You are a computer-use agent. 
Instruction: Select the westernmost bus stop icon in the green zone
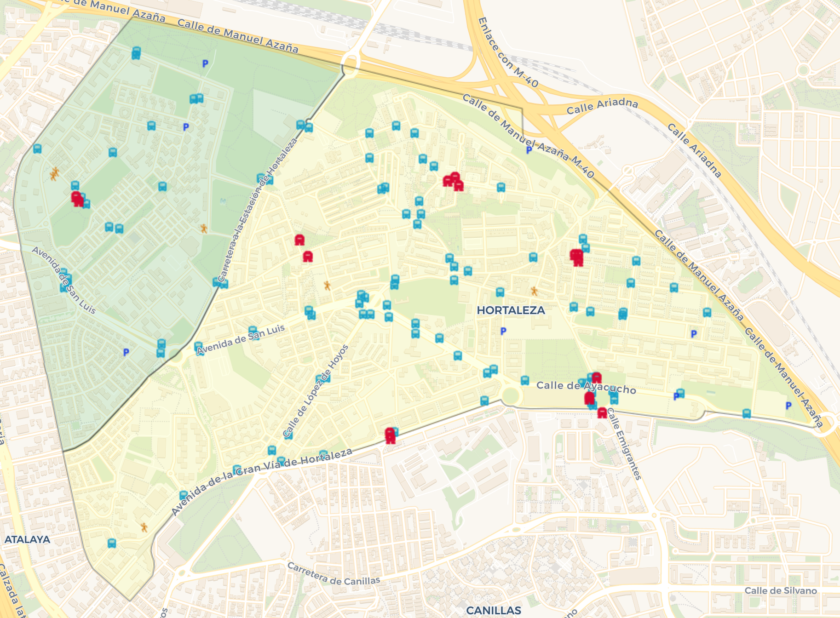pyautogui.click(x=37, y=149)
